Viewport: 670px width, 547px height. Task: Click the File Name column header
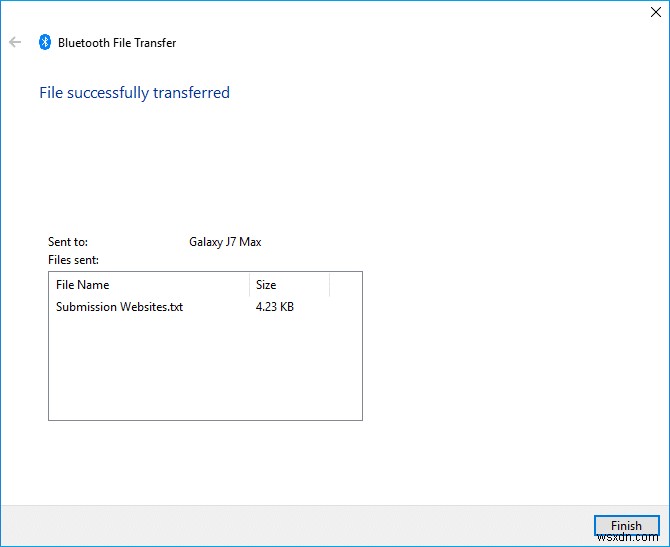149,285
